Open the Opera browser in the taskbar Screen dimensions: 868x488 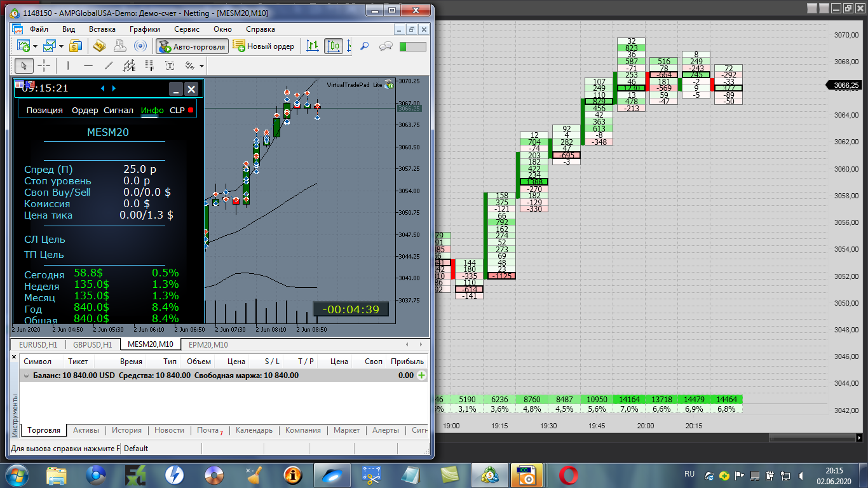[x=568, y=475]
